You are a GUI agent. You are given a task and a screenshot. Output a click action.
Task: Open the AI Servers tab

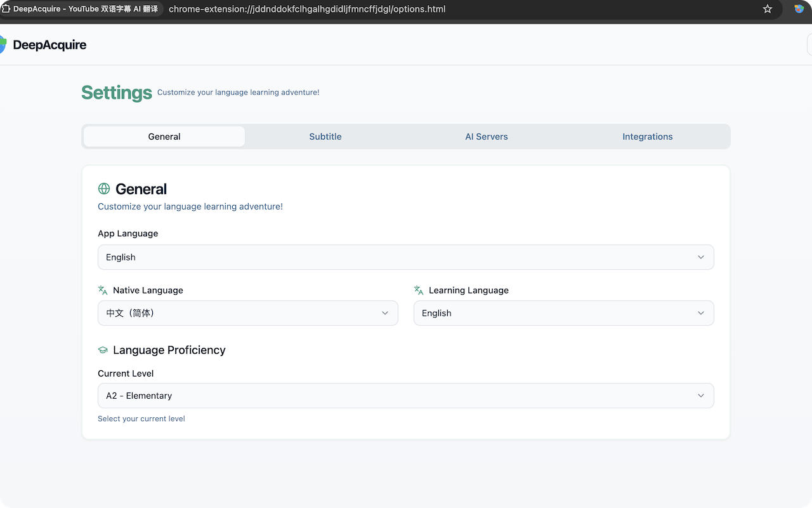[x=487, y=137]
